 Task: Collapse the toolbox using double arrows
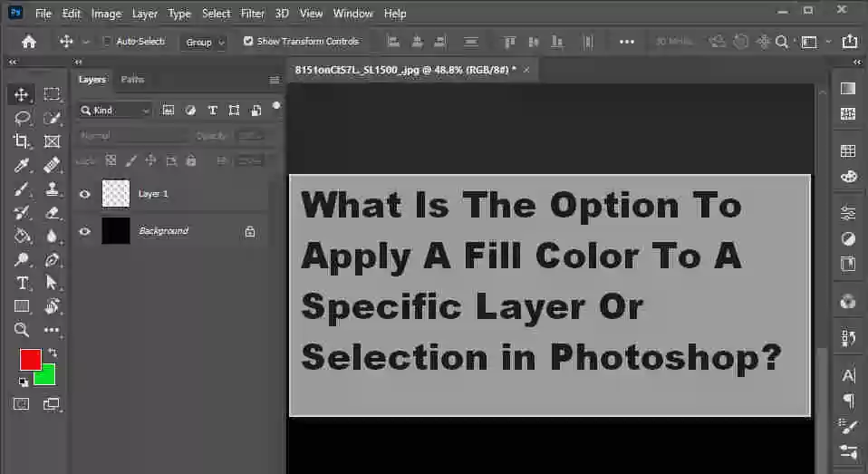click(x=12, y=62)
